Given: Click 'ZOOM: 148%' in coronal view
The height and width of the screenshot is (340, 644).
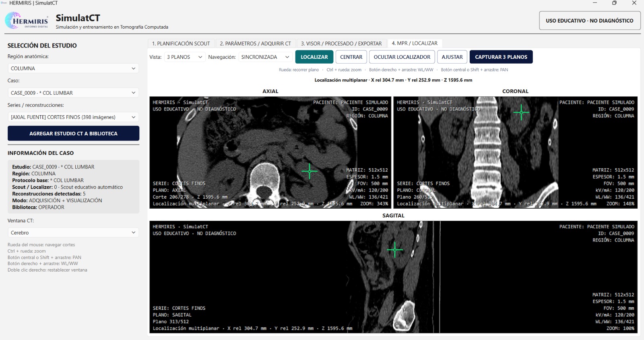Looking at the screenshot, I should pos(620,204).
